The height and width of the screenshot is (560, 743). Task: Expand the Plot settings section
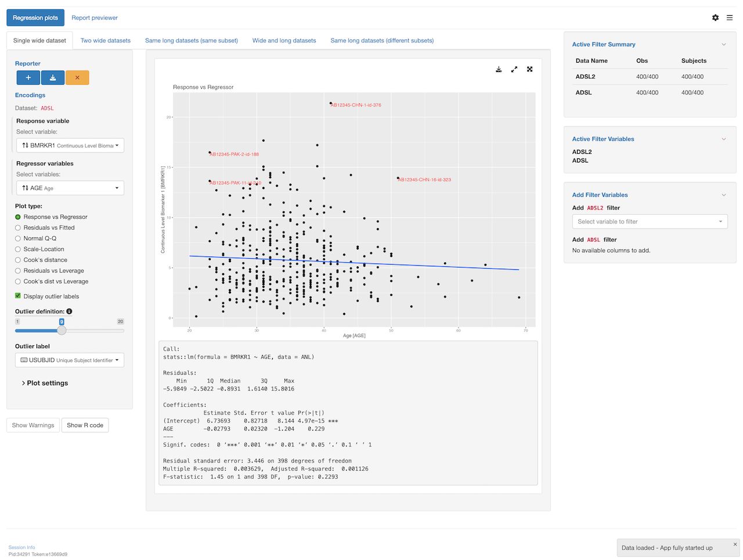pyautogui.click(x=46, y=383)
